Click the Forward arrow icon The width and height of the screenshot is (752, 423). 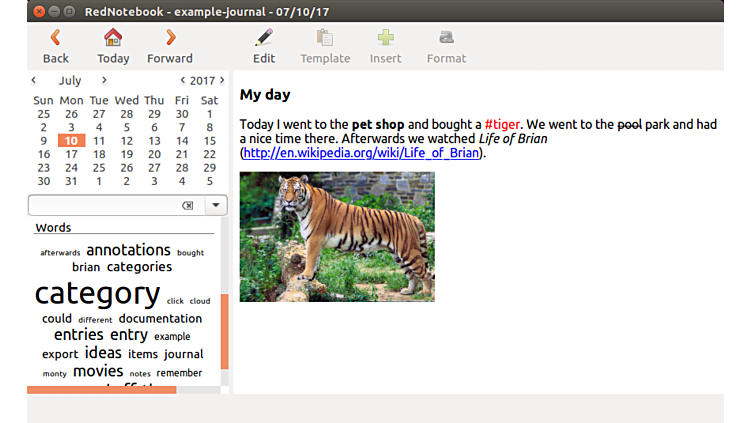point(170,38)
